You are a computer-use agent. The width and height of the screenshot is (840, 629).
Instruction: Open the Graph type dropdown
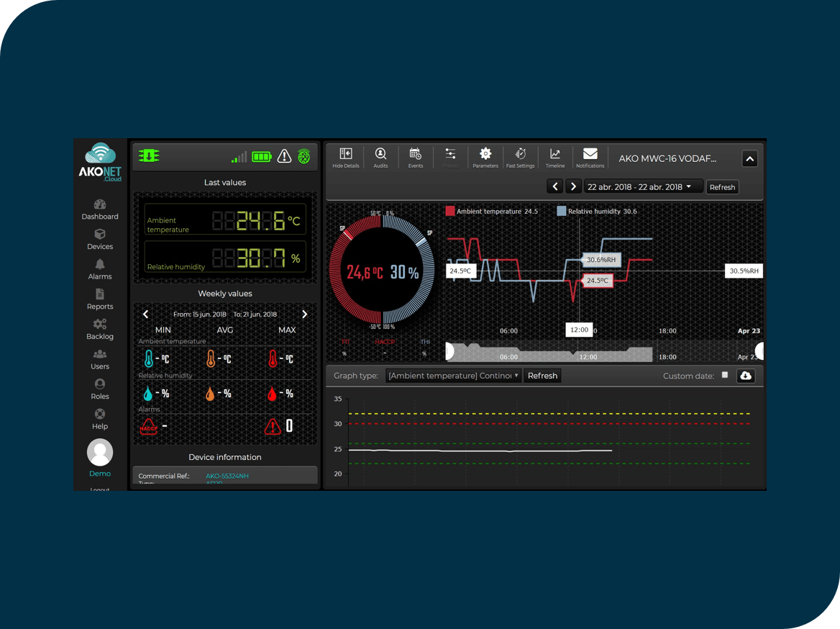point(453,376)
